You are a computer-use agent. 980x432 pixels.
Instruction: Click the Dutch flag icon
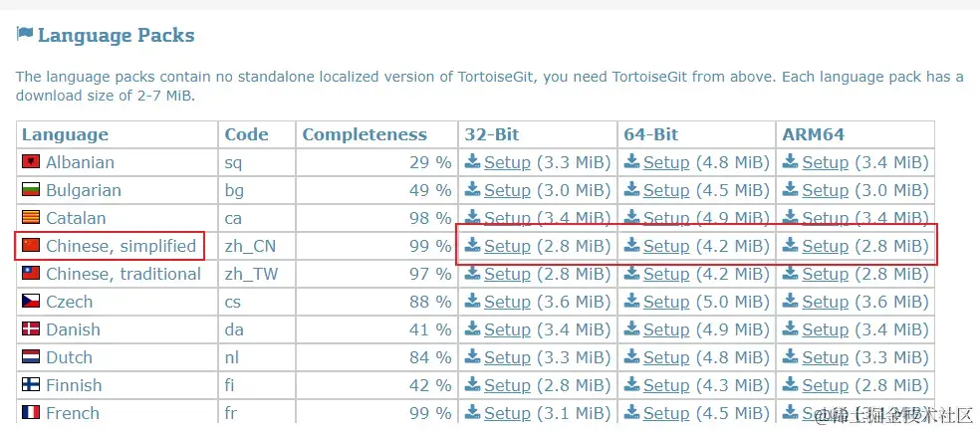tap(31, 357)
